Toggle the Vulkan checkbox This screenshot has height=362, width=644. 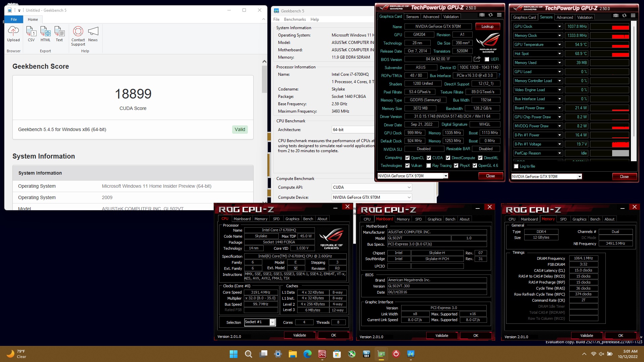tap(407, 166)
